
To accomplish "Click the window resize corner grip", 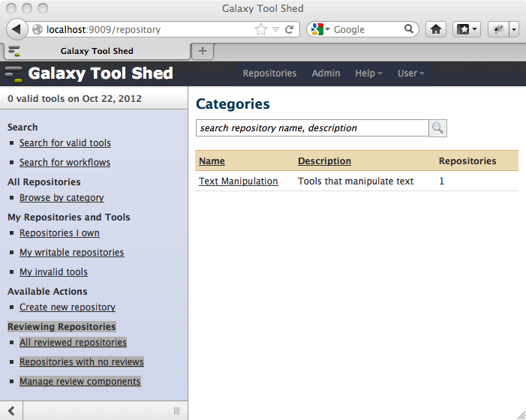I will point(521,415).
